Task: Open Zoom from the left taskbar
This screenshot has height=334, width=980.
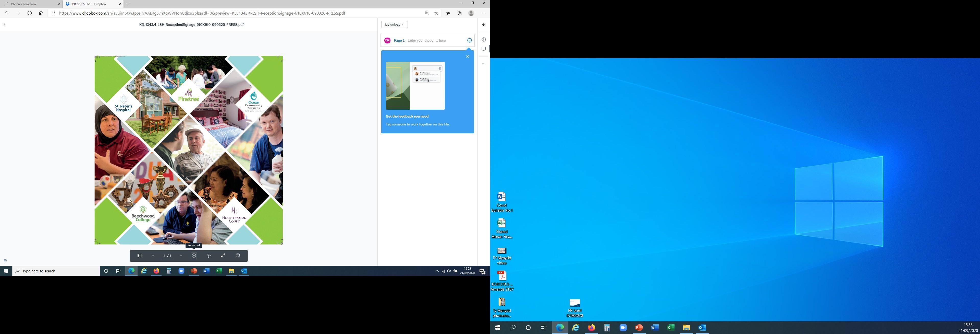Action: [181, 271]
